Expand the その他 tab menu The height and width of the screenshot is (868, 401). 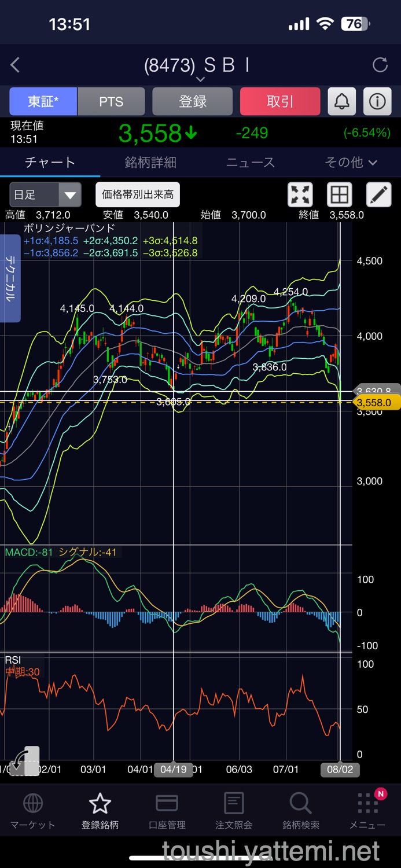click(351, 163)
